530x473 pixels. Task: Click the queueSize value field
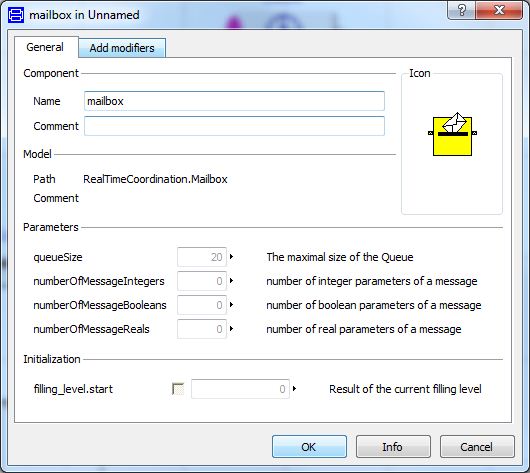pos(202,257)
